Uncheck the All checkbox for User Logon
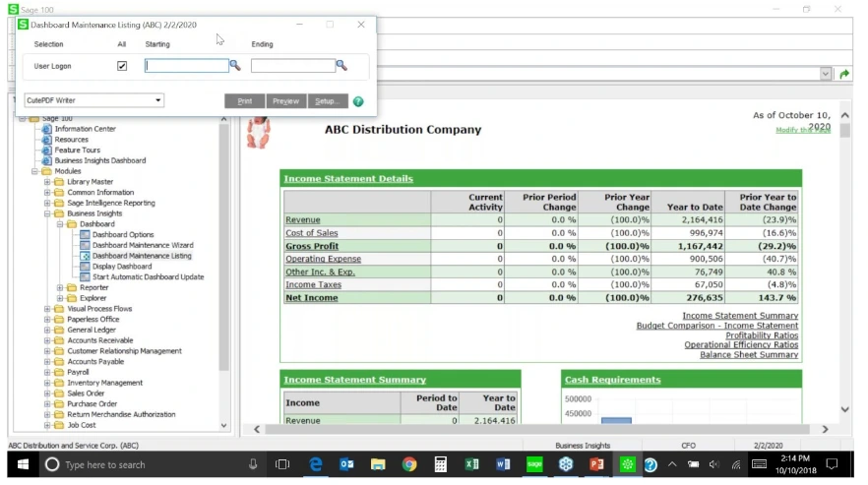Screen dimensions: 868x485 pyautogui.click(x=122, y=66)
